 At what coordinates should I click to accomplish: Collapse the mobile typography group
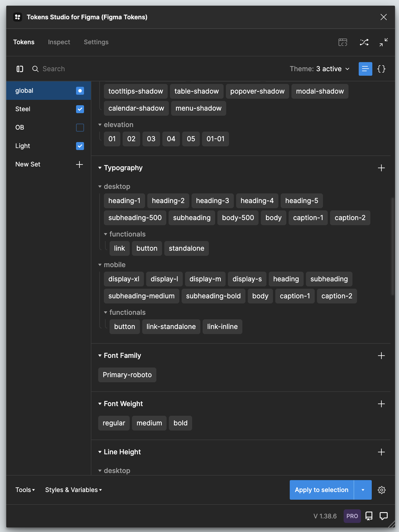click(100, 265)
